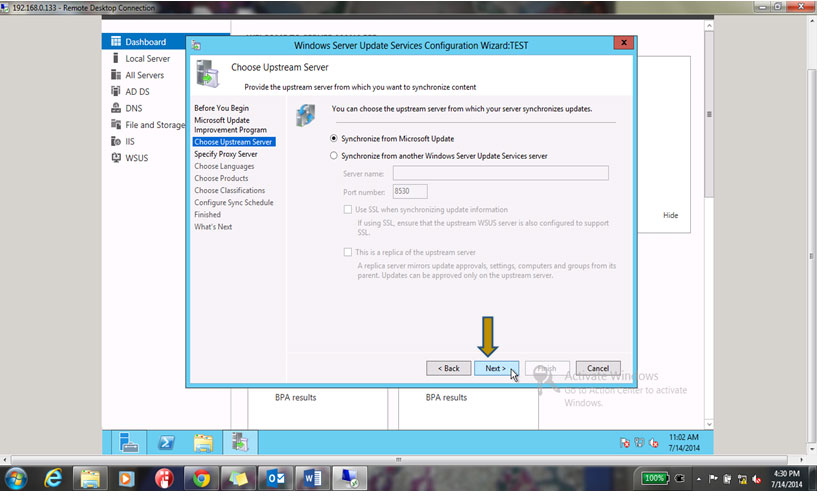Image resolution: width=827 pixels, height=496 pixels.
Task: Select Synchronize from Microsoft Update option
Action: coord(392,138)
